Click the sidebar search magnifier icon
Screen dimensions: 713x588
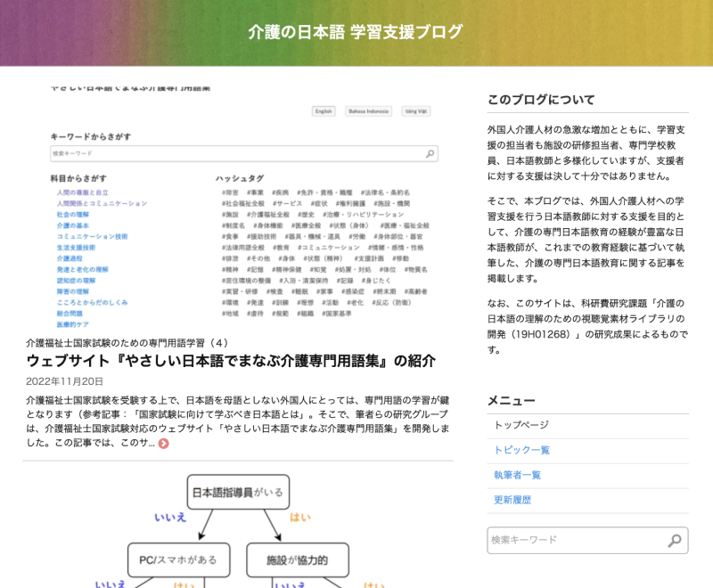(x=675, y=540)
